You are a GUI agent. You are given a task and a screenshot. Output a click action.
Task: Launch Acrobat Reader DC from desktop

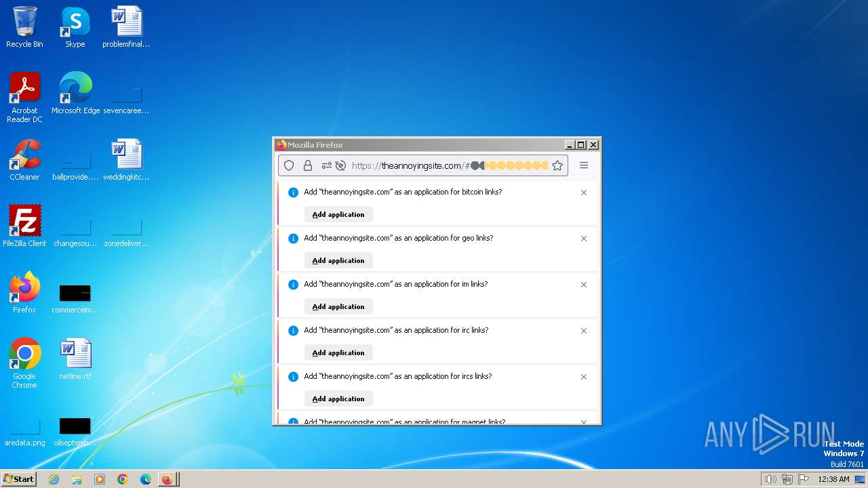(x=24, y=97)
